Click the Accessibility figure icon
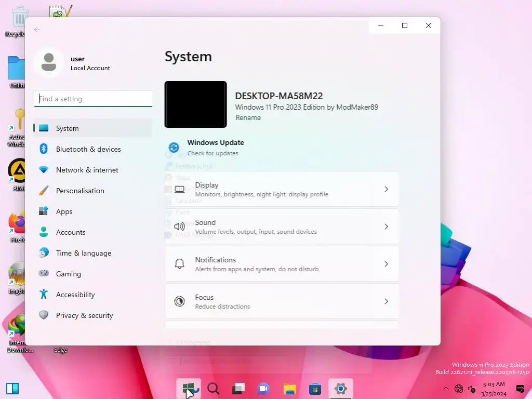The width and height of the screenshot is (532, 399). pyautogui.click(x=44, y=294)
